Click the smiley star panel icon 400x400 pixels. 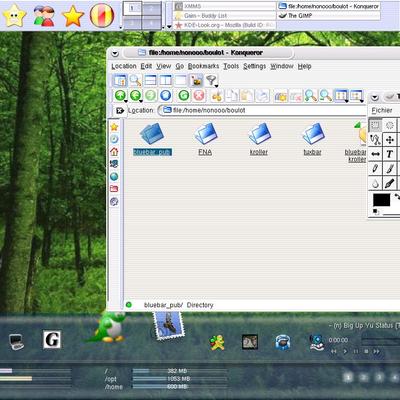(x=14, y=15)
